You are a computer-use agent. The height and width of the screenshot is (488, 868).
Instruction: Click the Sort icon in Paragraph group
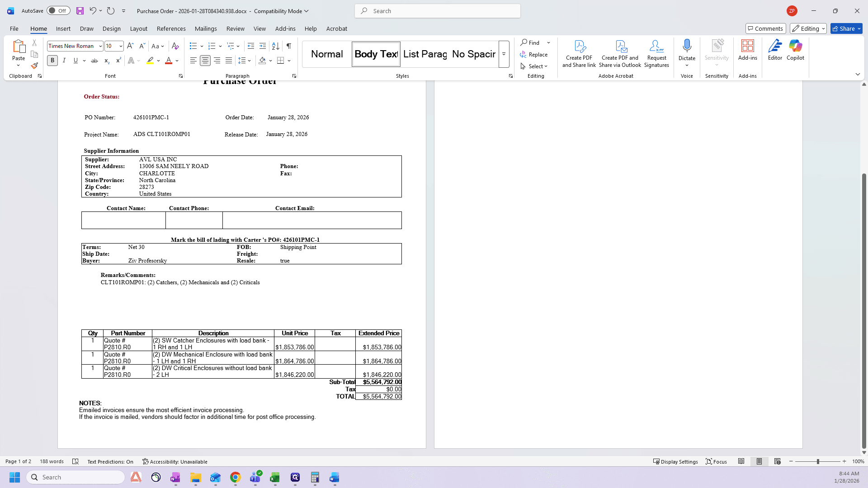click(x=275, y=46)
